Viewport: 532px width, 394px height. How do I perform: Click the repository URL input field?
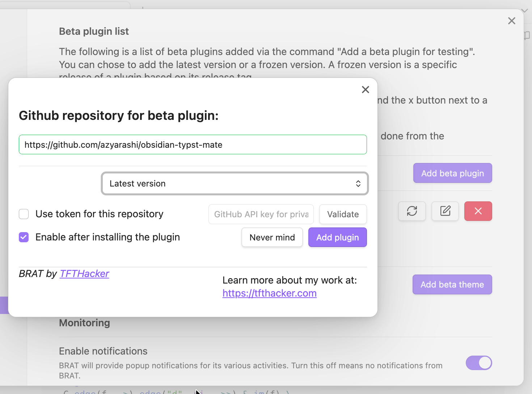pyautogui.click(x=193, y=144)
